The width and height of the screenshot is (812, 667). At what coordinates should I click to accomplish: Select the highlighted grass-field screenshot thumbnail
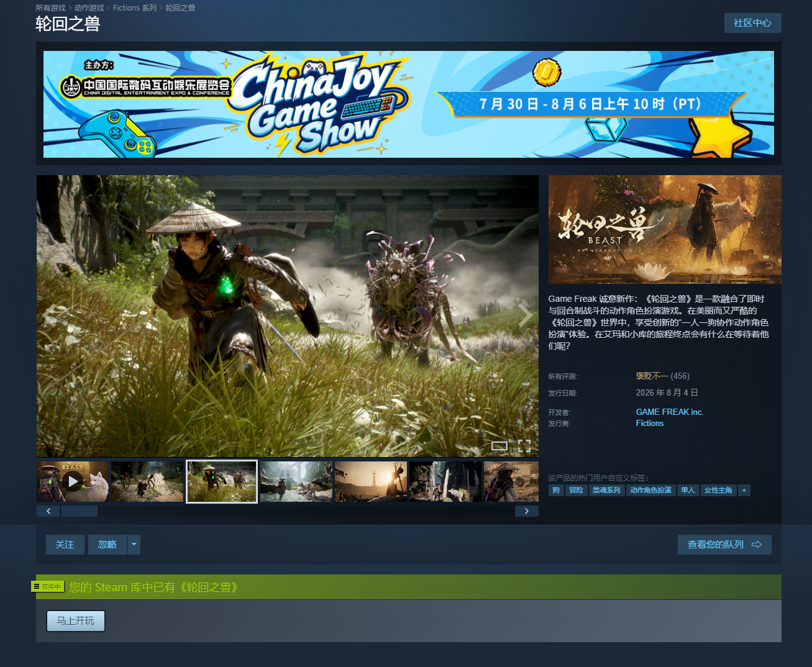tap(222, 481)
